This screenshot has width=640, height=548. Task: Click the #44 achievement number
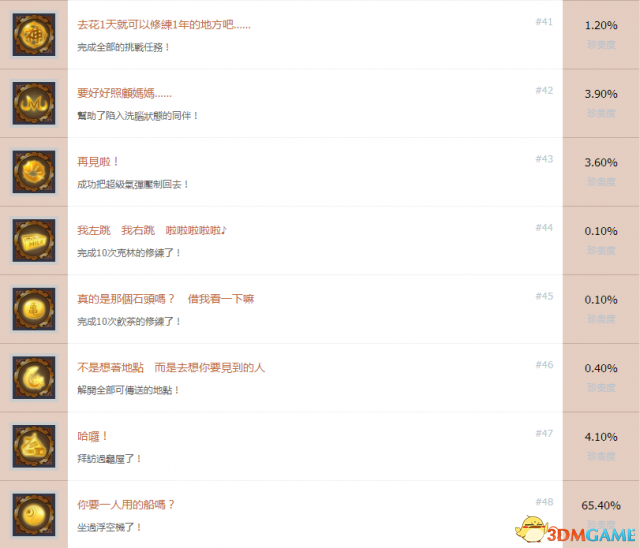click(x=544, y=227)
